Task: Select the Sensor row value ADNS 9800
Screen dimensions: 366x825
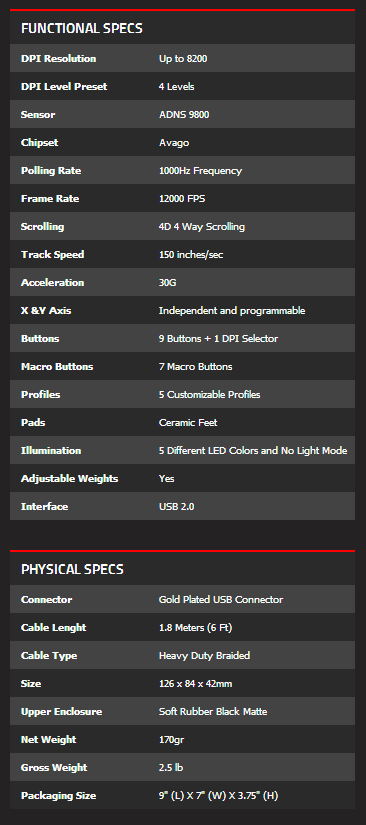Action: 184,114
